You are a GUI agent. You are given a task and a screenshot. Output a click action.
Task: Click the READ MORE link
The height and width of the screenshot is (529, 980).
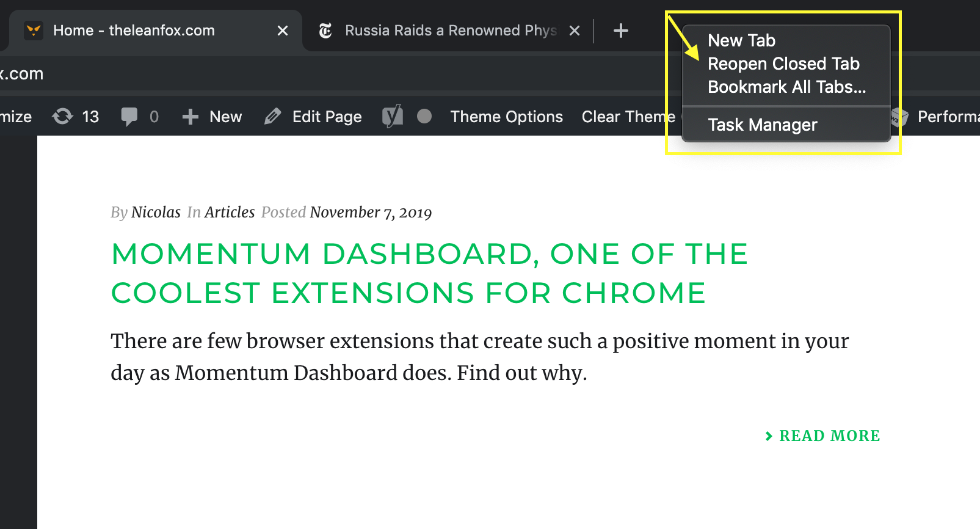coord(829,436)
